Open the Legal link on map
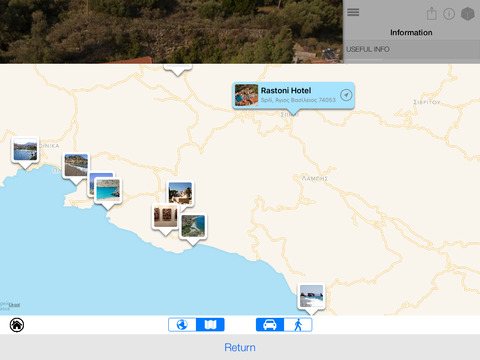The height and width of the screenshot is (360, 480). [x=14, y=305]
